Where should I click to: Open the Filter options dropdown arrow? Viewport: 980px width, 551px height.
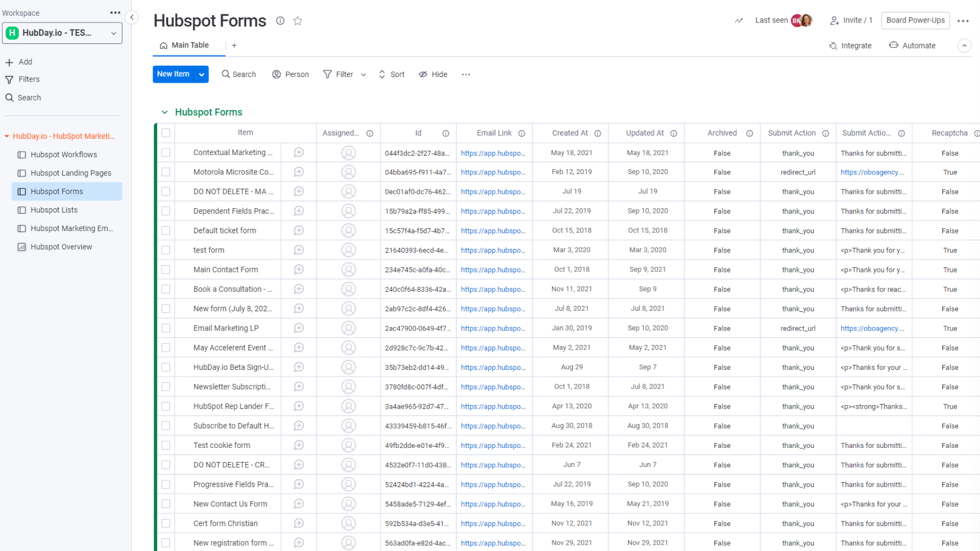click(363, 74)
